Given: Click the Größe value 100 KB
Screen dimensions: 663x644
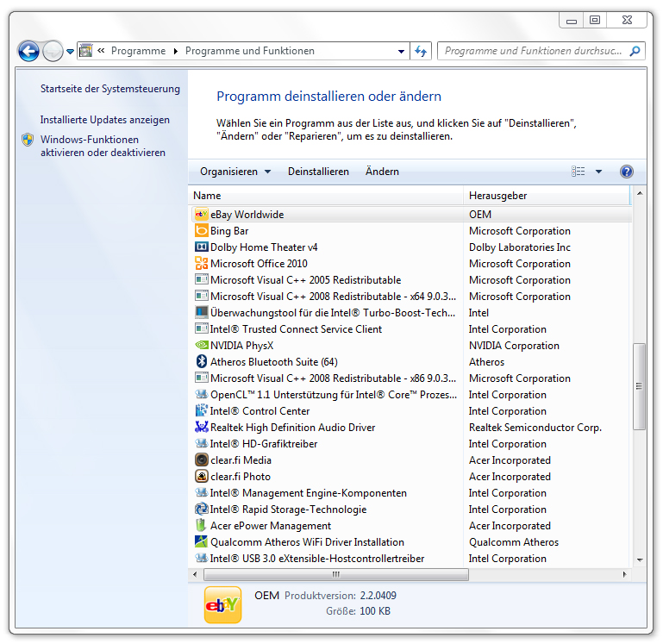Looking at the screenshot, I should pyautogui.click(x=375, y=611).
